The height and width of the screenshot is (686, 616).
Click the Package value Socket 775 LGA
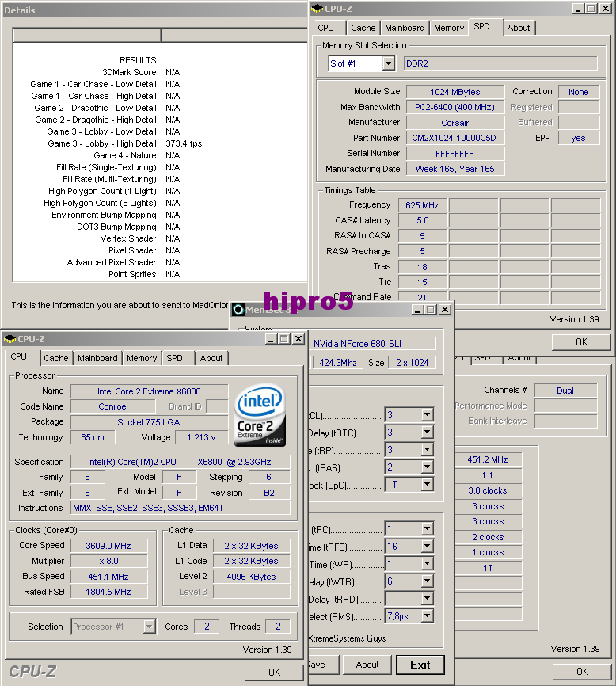tap(149, 422)
